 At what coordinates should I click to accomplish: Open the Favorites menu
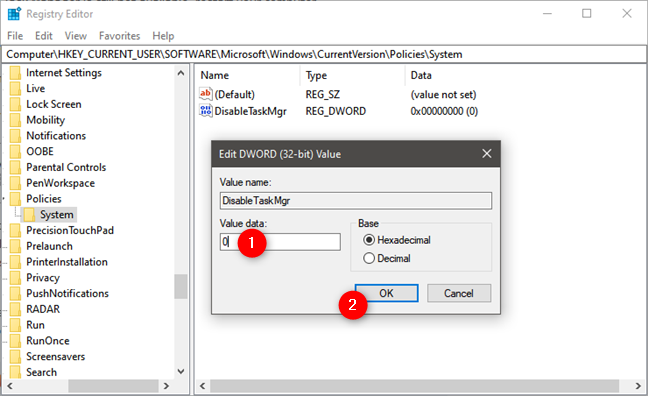point(119,36)
